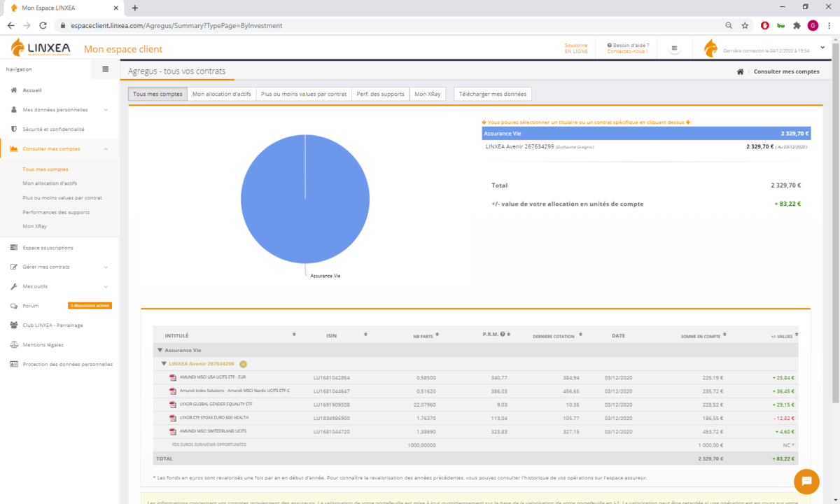Image resolution: width=840 pixels, height=504 pixels.
Task: Click the Mentions légales scale icon
Action: tap(14, 344)
